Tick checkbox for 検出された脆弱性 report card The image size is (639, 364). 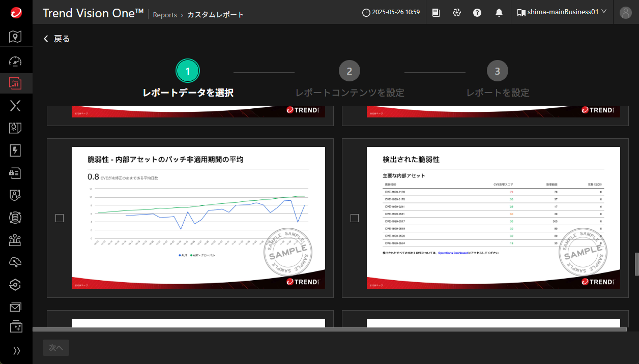[355, 218]
